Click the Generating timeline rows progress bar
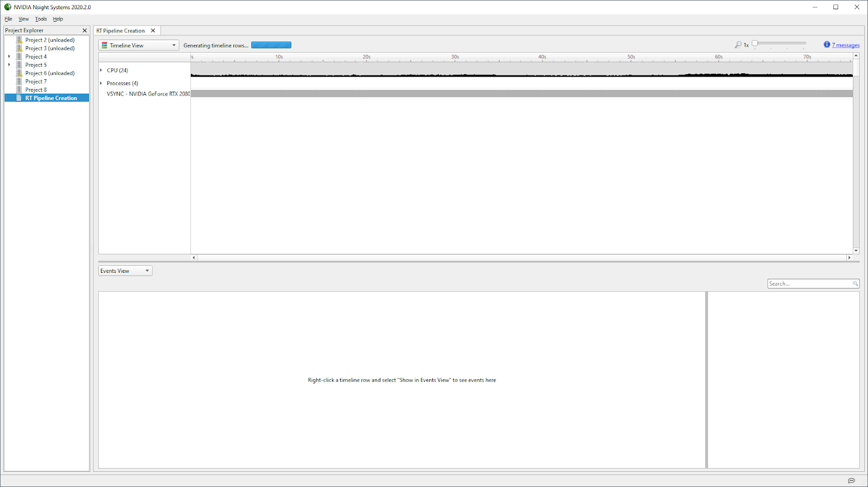The height and width of the screenshot is (487, 868). [271, 45]
